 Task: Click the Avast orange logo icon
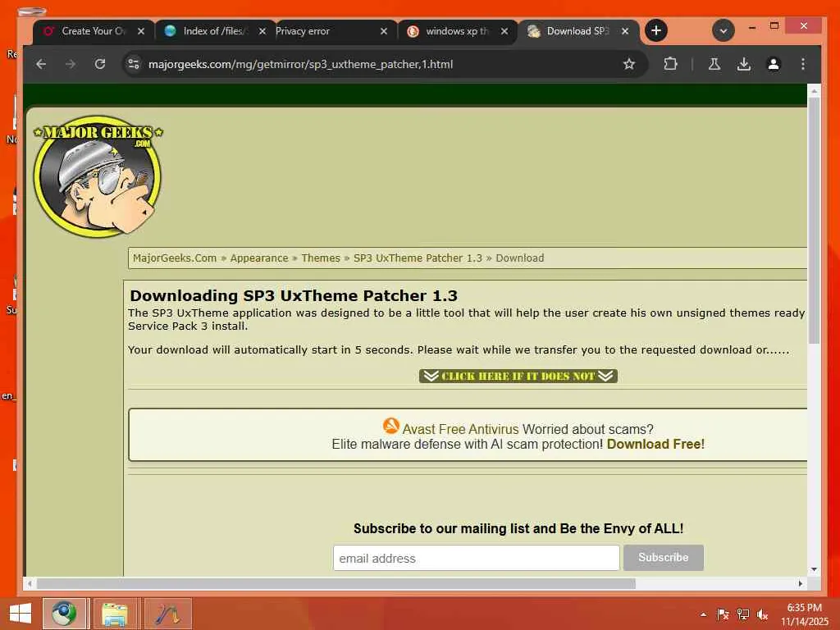(x=391, y=426)
